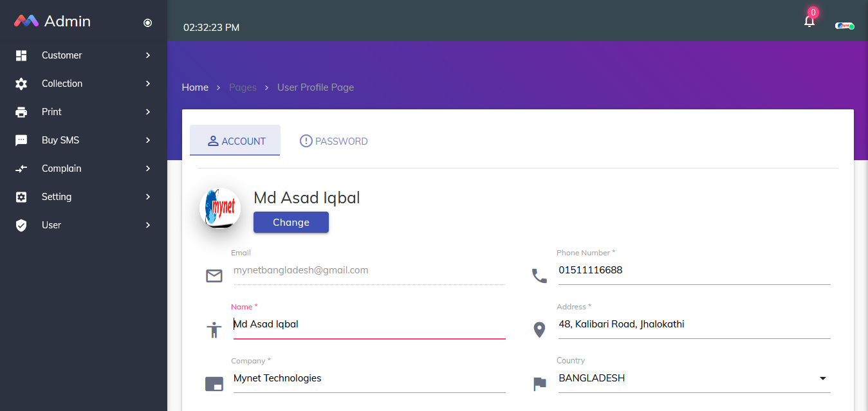Expand the Customer menu chevron
Screen dimensions: 868x411
148,55
